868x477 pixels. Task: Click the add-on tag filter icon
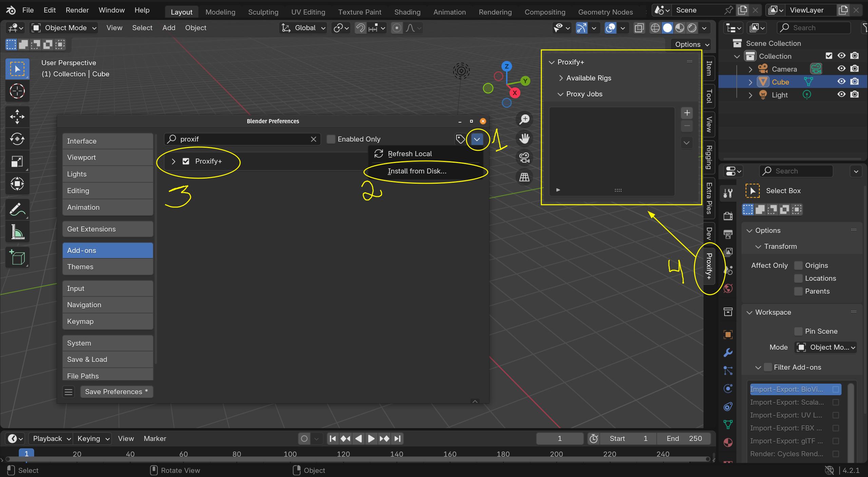click(x=460, y=139)
